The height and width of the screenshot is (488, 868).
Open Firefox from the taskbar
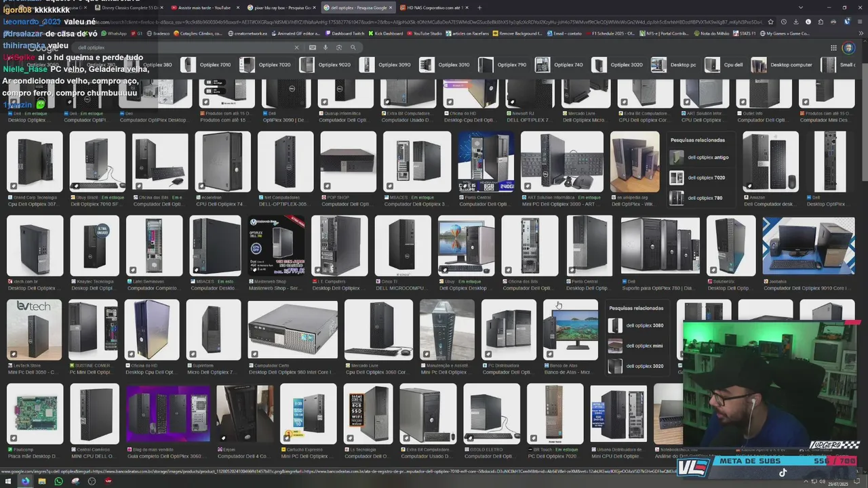pos(25,481)
